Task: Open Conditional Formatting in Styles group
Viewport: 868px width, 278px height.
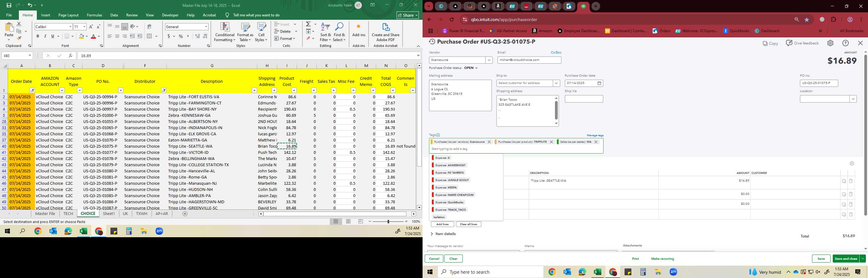Action: click(225, 32)
